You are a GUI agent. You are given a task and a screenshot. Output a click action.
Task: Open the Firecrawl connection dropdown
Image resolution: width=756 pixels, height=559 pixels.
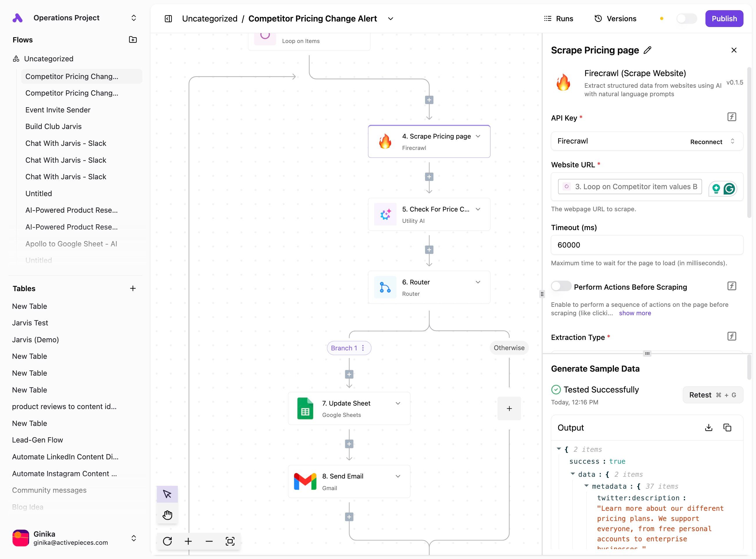732,141
